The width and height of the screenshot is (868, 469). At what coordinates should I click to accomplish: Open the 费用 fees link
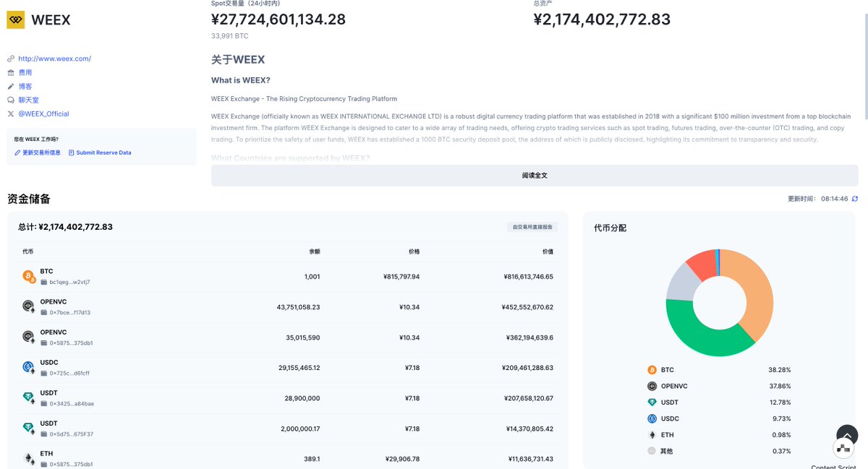point(25,72)
